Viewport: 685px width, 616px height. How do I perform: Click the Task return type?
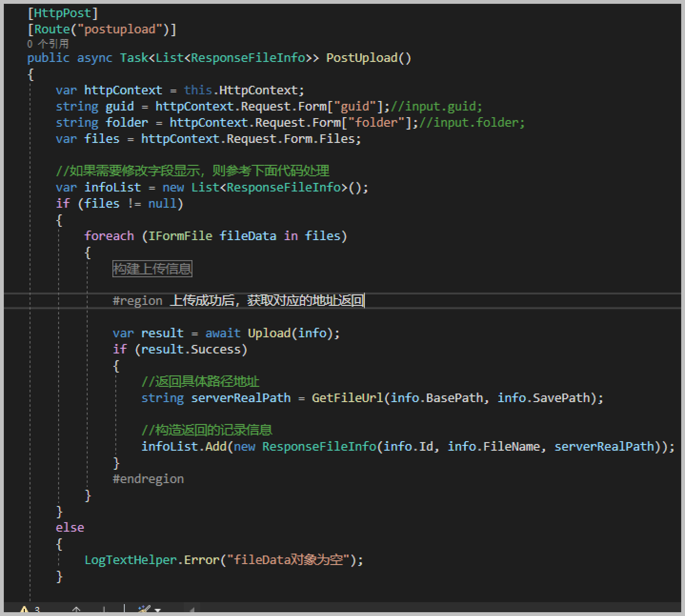[x=134, y=58]
